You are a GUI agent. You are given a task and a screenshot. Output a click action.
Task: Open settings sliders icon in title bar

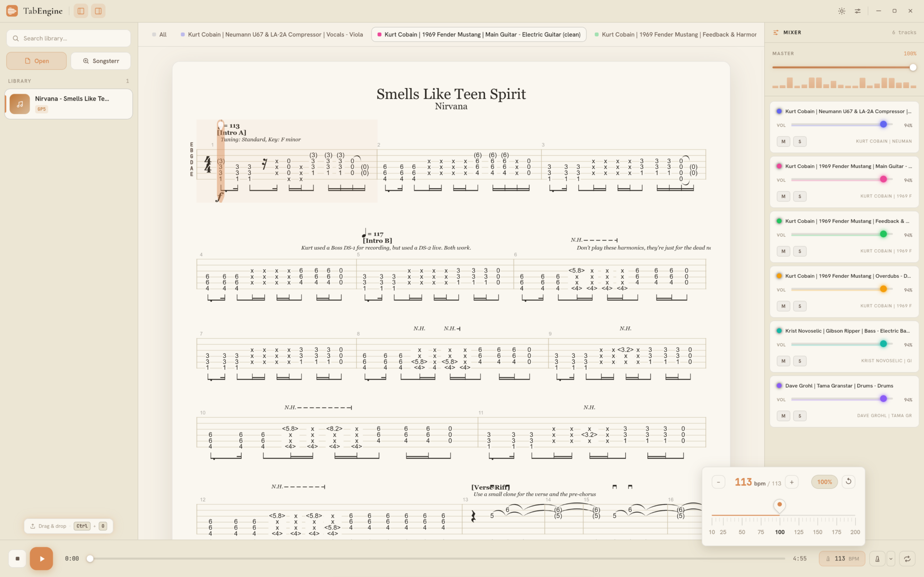(x=858, y=11)
